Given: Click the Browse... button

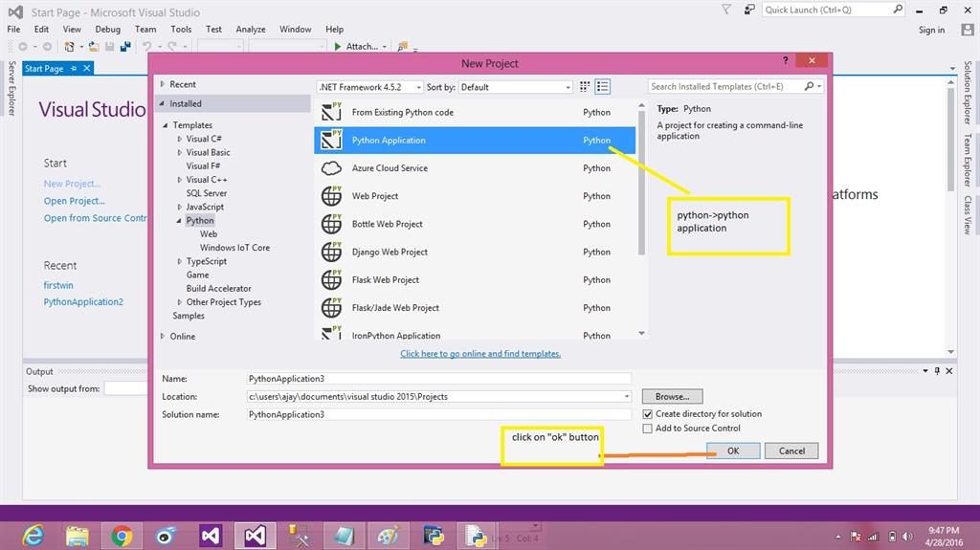Looking at the screenshot, I should pos(673,396).
